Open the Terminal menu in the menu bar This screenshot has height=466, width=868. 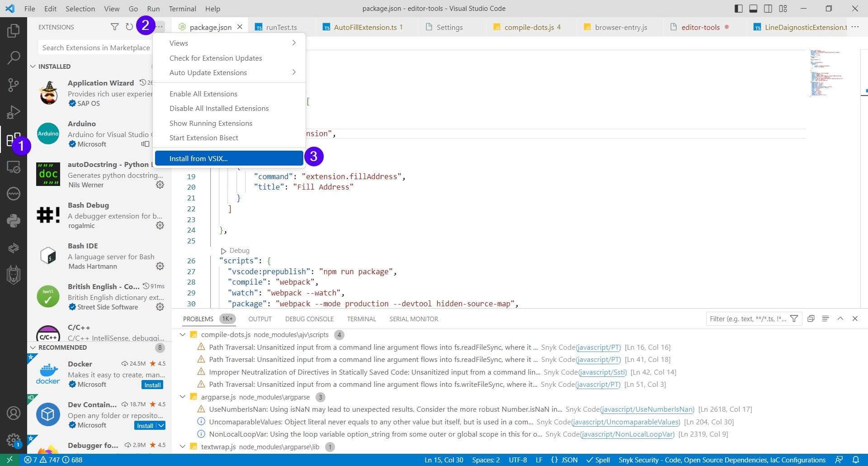click(182, 9)
